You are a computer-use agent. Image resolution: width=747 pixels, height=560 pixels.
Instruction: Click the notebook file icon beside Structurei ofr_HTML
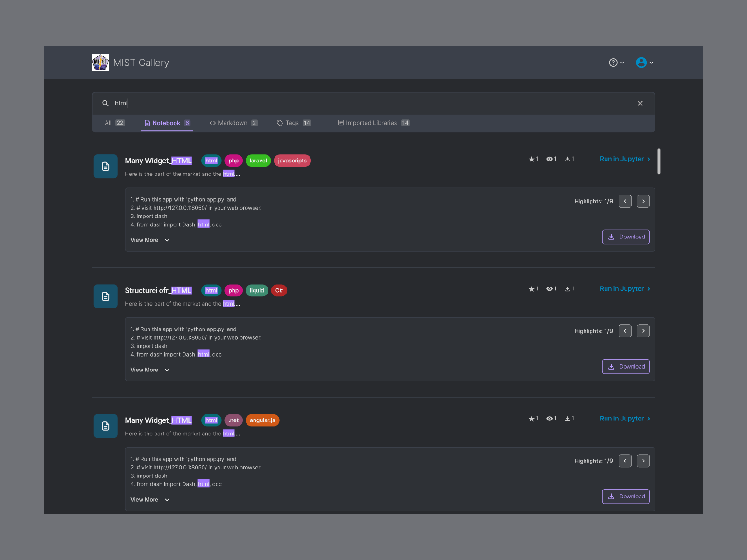click(x=105, y=296)
